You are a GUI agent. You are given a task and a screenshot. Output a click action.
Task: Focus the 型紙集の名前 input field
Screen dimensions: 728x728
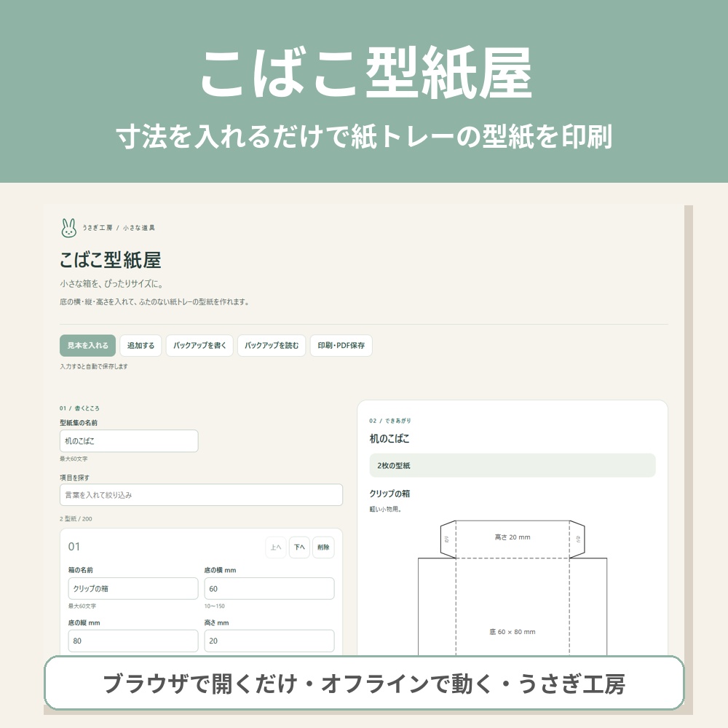point(129,441)
